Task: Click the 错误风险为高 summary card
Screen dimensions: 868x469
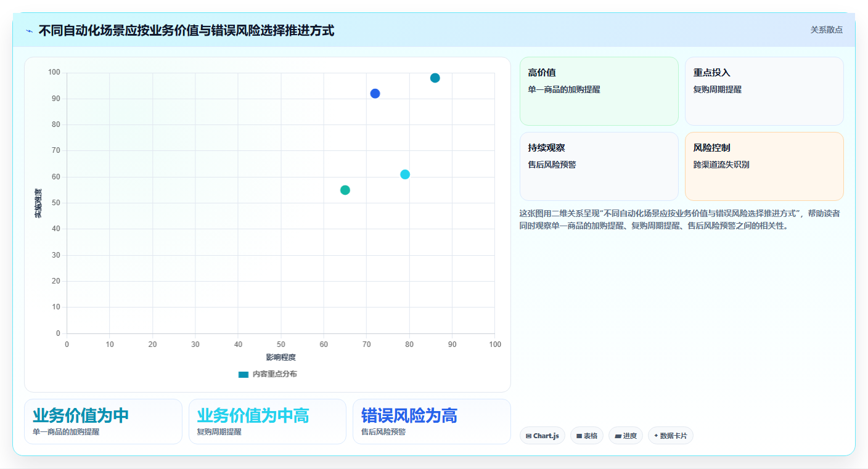Action: click(432, 422)
